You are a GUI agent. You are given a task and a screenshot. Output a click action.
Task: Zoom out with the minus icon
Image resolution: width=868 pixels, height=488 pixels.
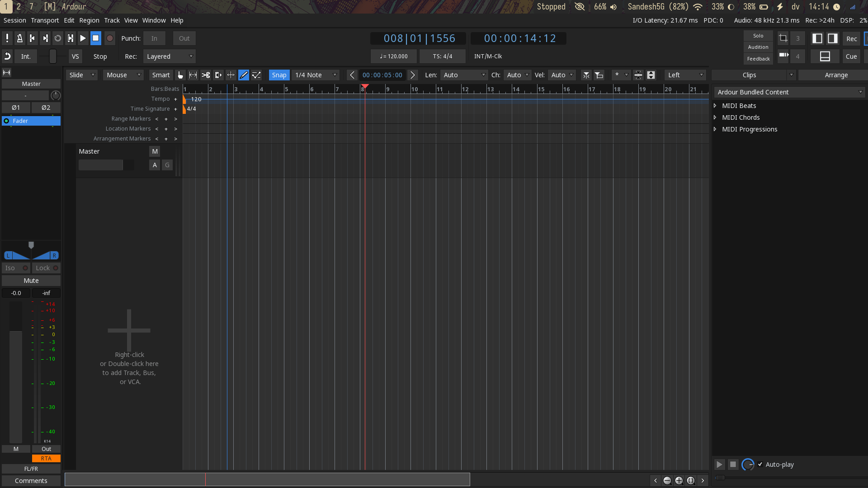[667, 481]
